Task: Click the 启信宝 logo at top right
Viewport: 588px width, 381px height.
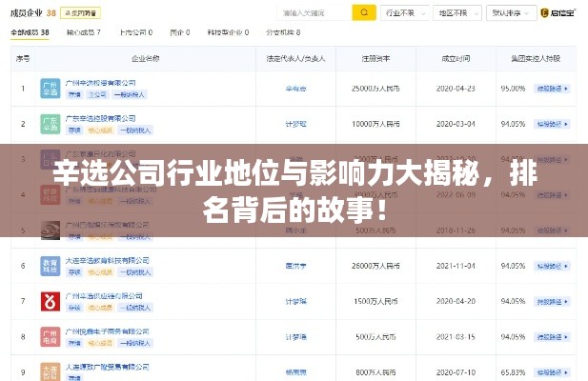Action: point(558,13)
